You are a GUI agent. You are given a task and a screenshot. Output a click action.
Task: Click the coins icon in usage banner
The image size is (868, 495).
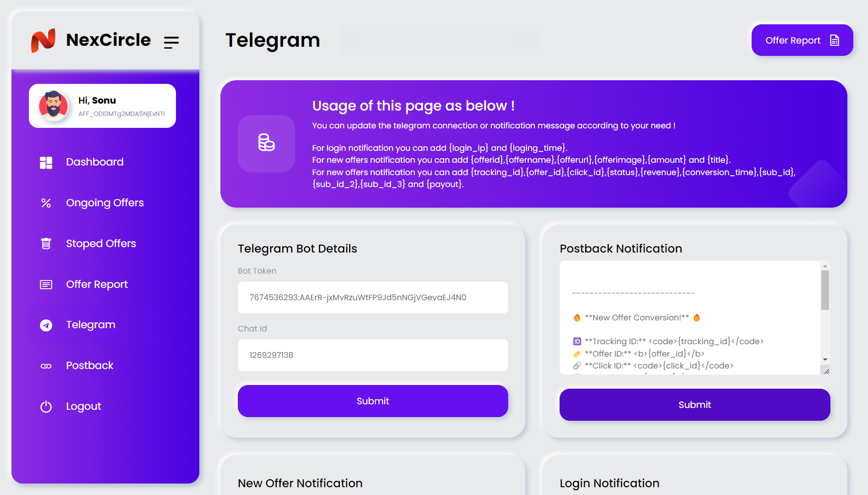click(x=266, y=143)
